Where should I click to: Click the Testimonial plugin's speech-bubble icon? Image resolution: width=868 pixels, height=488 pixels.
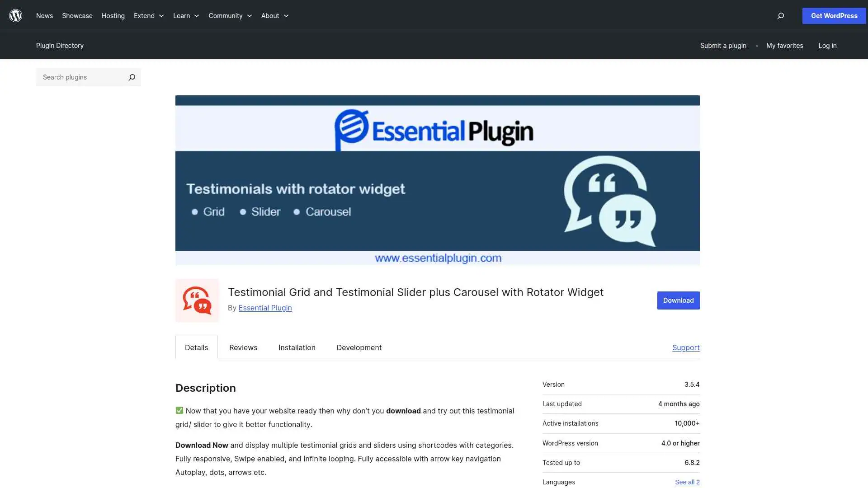[197, 300]
